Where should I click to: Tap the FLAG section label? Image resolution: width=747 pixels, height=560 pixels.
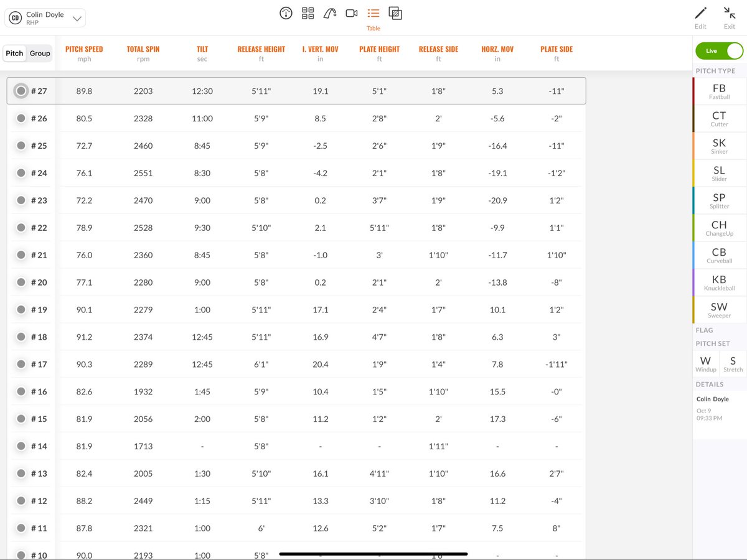coord(705,330)
